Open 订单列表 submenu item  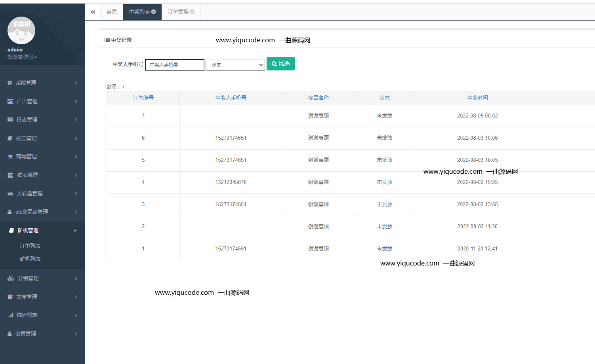tap(30, 246)
